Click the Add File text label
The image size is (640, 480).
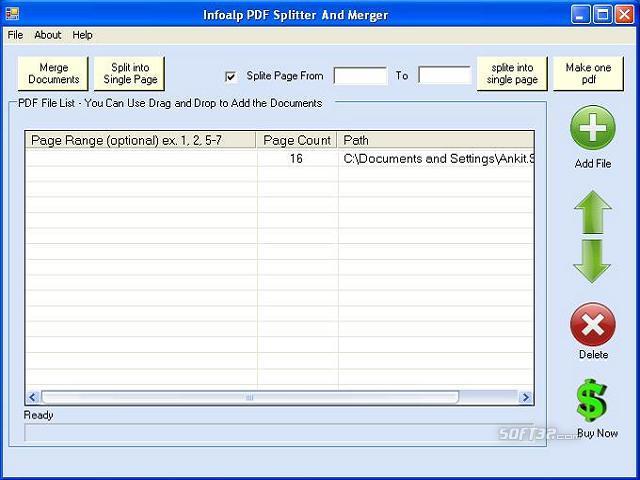593,164
